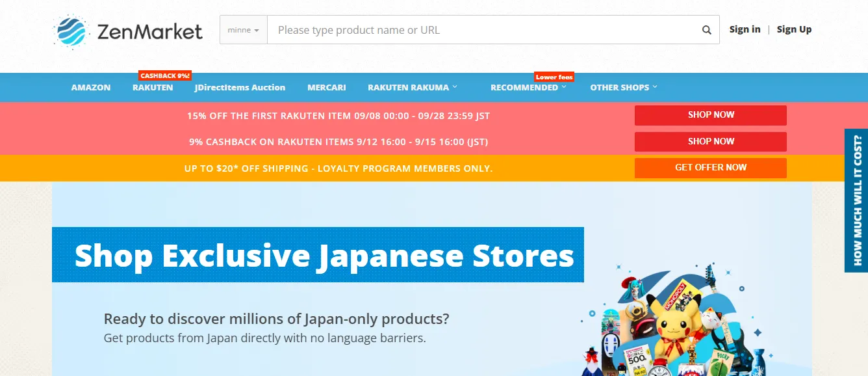Expand the OTHER SHOPS dropdown menu
Image resolution: width=868 pixels, height=376 pixels.
click(624, 87)
